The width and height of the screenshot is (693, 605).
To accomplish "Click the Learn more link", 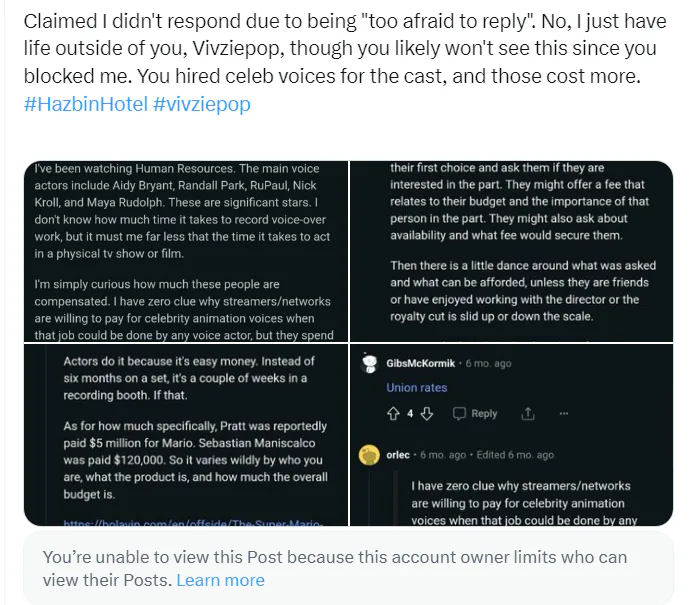I will [220, 580].
